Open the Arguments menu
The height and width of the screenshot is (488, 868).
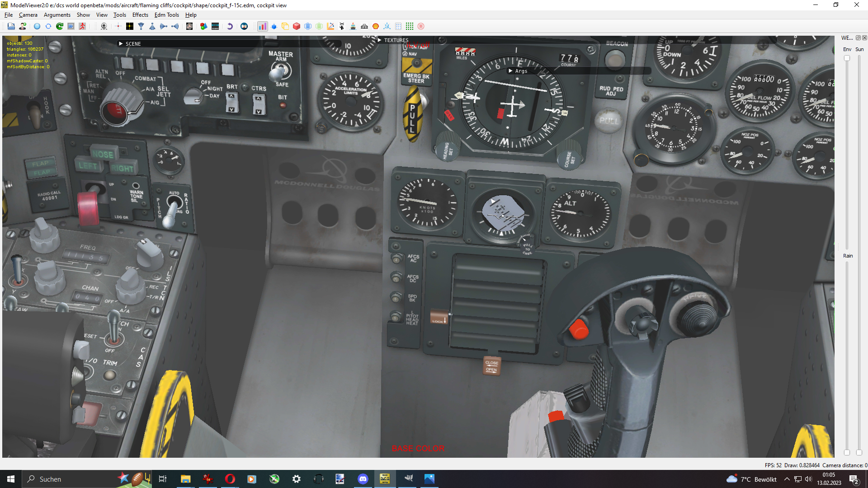[x=57, y=15]
